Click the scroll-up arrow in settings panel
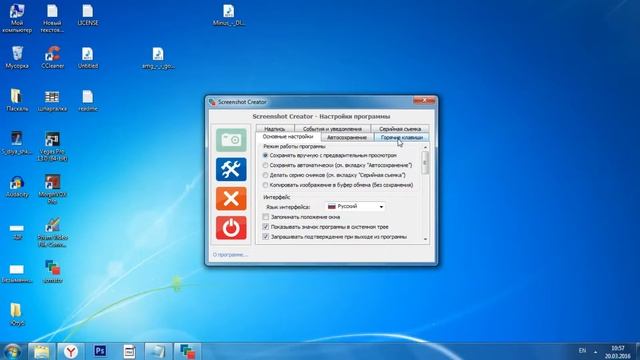 coord(425,147)
